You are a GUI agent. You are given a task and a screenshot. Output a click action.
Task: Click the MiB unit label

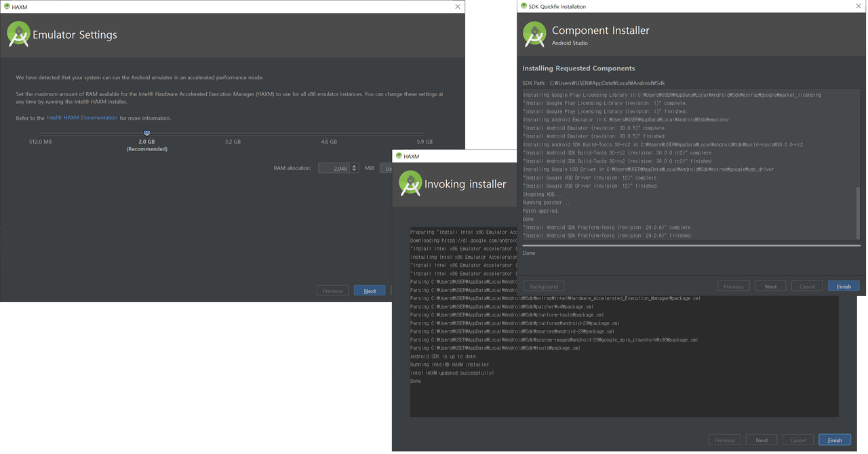[x=369, y=168]
